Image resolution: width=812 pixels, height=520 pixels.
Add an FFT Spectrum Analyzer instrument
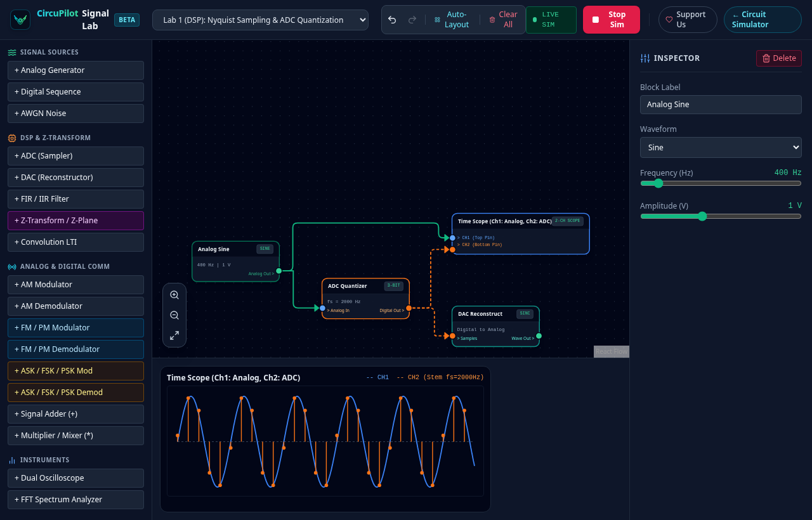pos(75,500)
